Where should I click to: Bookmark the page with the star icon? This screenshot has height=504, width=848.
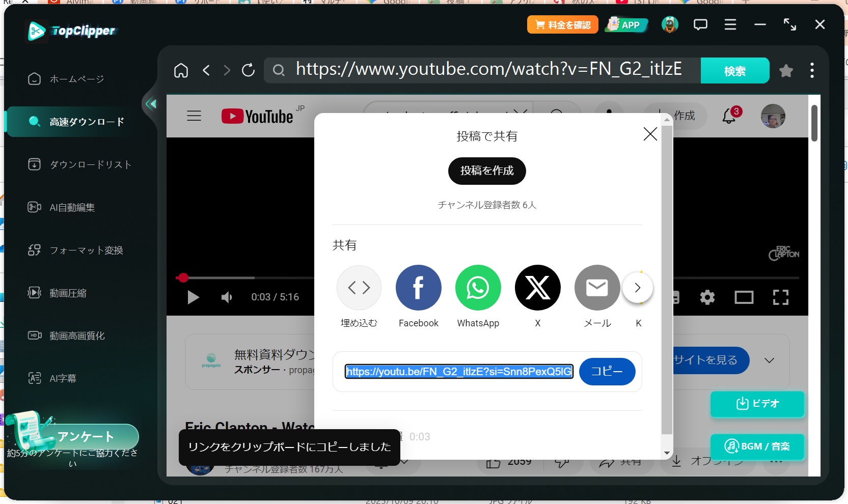point(786,71)
